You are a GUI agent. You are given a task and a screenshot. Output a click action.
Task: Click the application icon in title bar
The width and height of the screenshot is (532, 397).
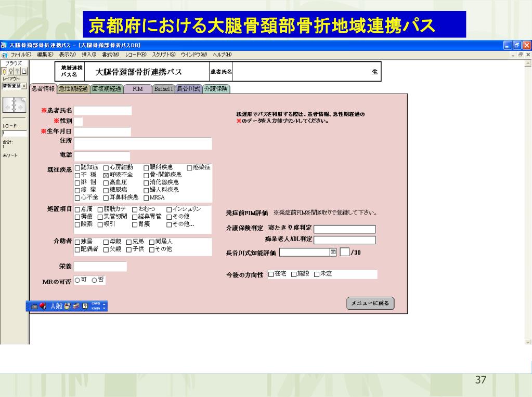tap(4, 45)
